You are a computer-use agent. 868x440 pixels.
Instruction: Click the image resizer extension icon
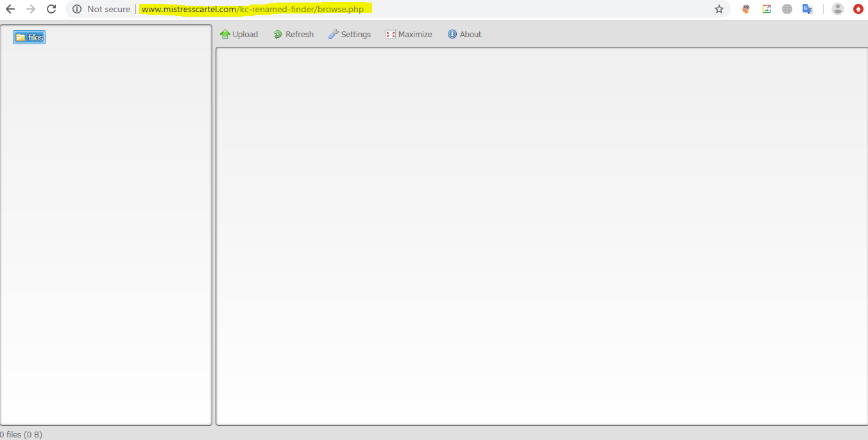point(767,9)
